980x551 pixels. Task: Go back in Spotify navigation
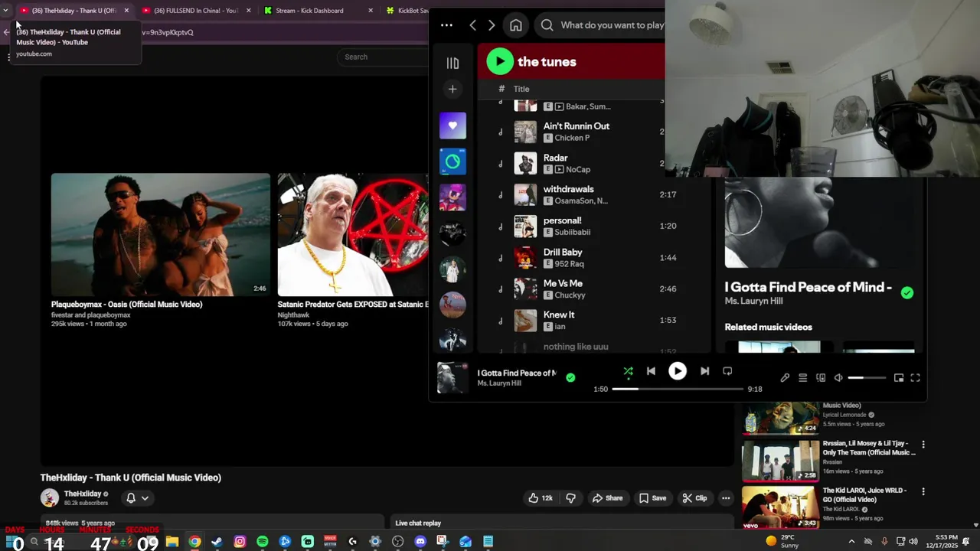pos(472,25)
